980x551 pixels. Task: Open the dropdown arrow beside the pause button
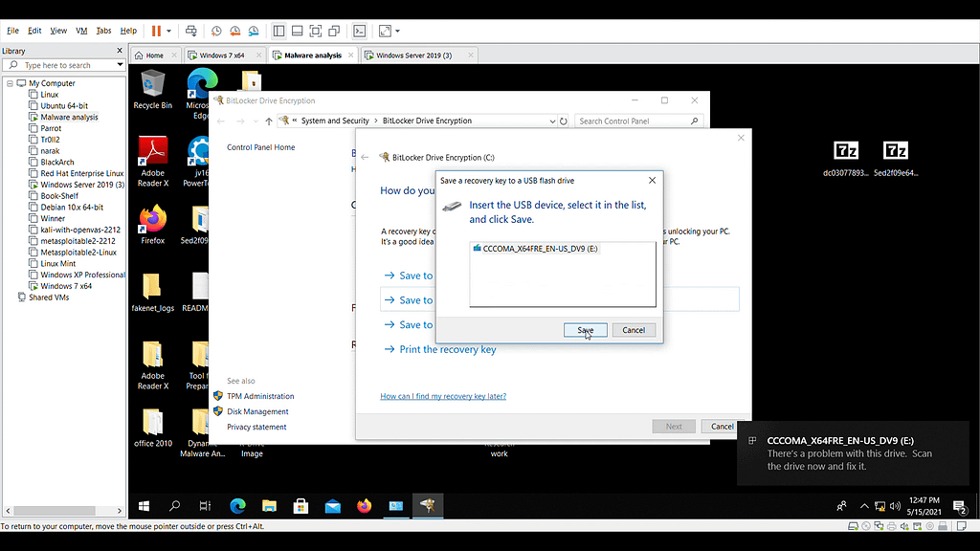click(x=168, y=31)
